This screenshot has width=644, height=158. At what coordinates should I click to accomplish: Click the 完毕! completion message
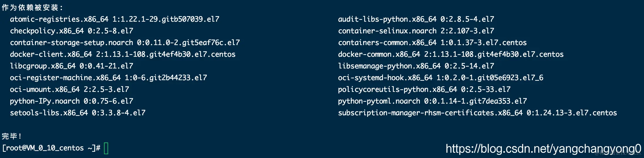(12, 136)
